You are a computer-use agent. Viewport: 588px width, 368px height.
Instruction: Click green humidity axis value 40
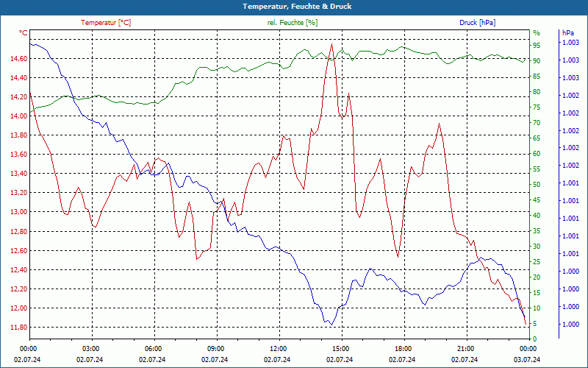(x=537, y=216)
